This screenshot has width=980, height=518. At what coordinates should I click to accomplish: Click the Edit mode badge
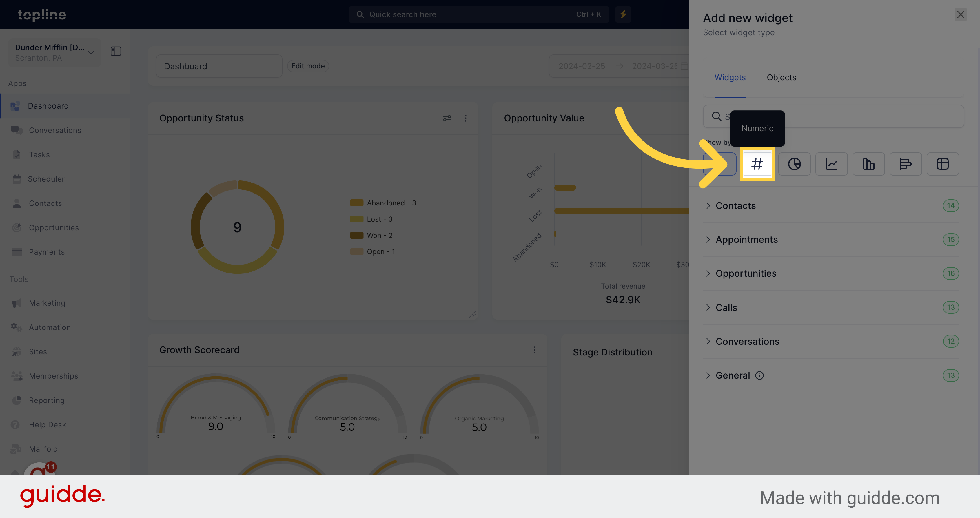308,66
